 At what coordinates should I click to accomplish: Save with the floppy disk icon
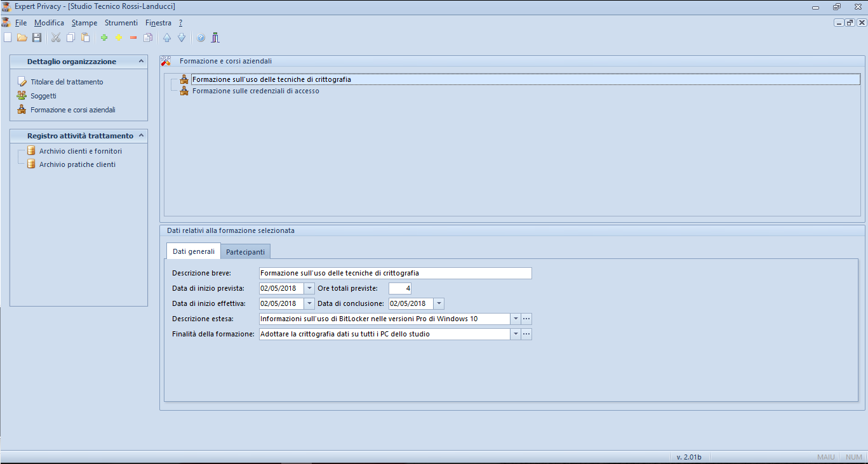tap(37, 37)
